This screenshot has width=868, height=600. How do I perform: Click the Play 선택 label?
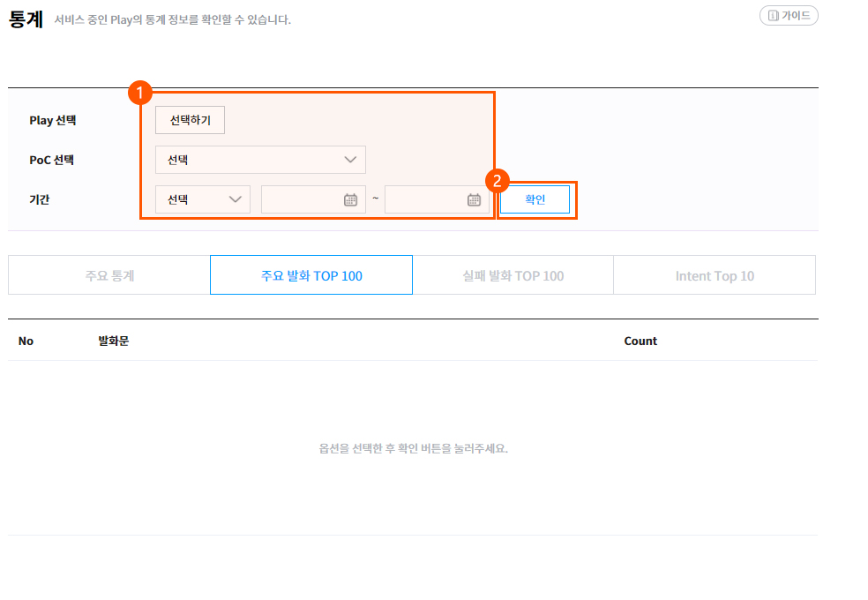tap(53, 120)
